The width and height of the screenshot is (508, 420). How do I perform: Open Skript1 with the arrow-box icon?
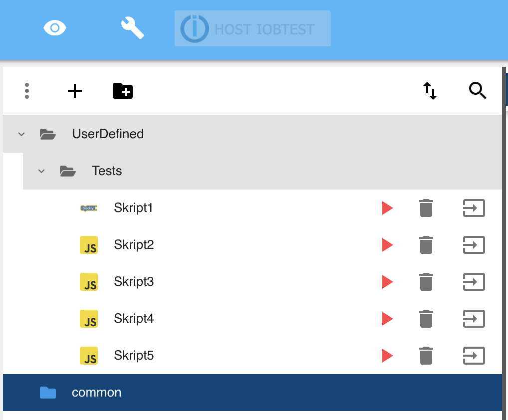click(x=474, y=208)
